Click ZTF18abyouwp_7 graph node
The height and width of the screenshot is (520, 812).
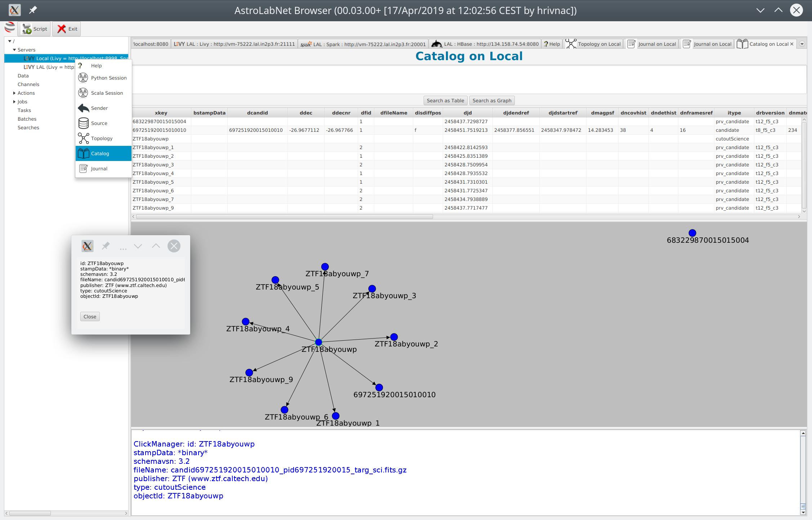tap(325, 267)
